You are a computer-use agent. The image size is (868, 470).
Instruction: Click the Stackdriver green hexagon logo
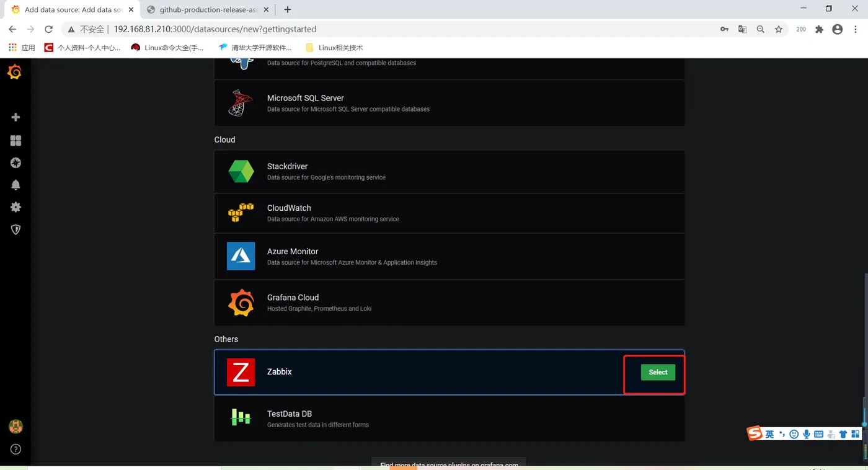coord(241,171)
